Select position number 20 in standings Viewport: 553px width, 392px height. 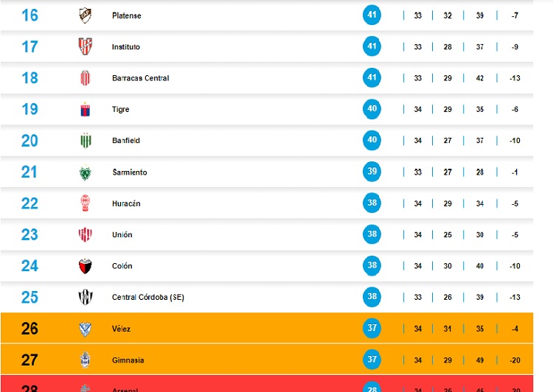coord(29,141)
